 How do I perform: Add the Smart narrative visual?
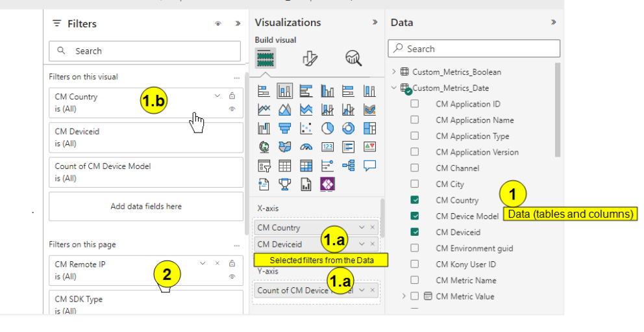[x=264, y=184]
